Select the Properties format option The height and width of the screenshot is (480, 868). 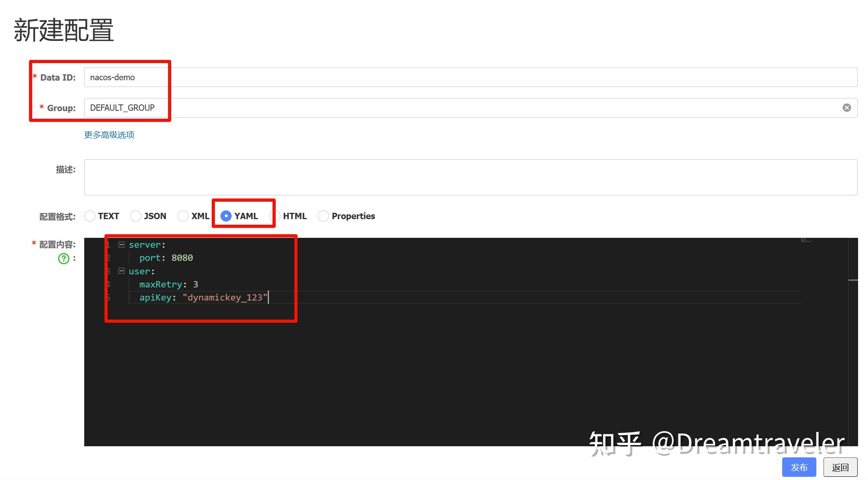tap(323, 216)
